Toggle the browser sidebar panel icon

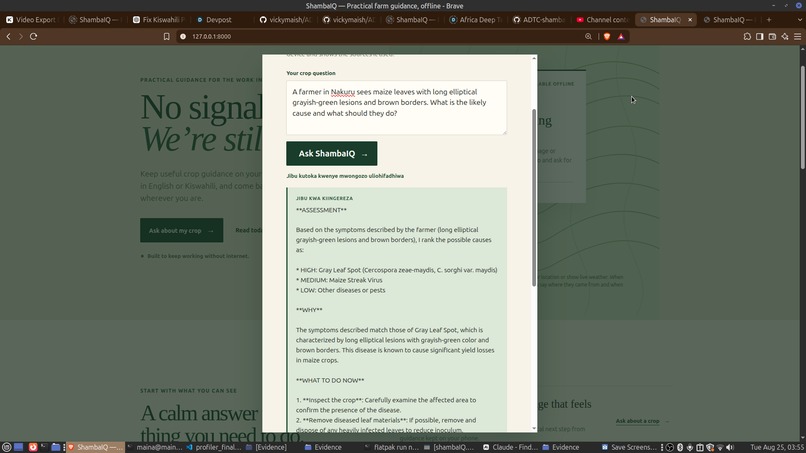760,37
